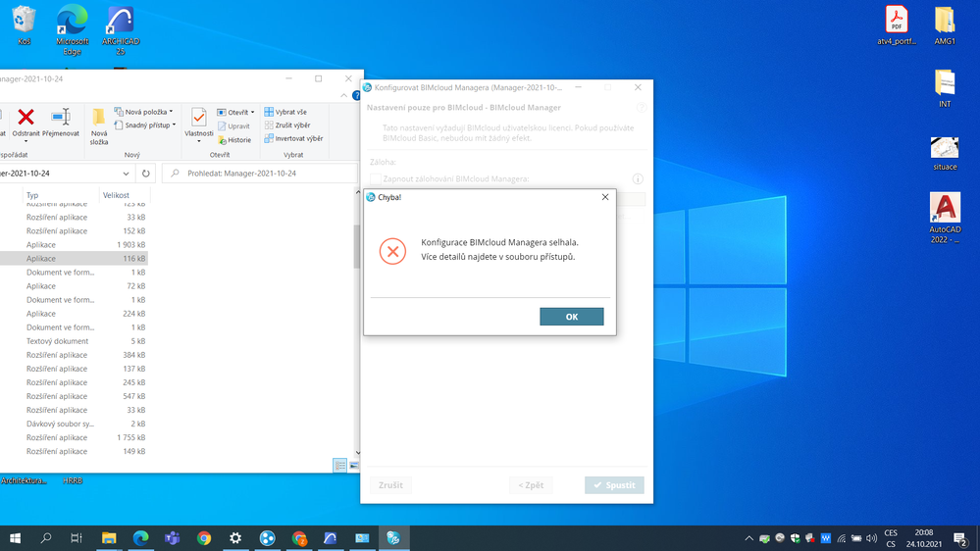Open Google Chrome from taskbar
This screenshot has width=980, height=551.
tap(204, 538)
